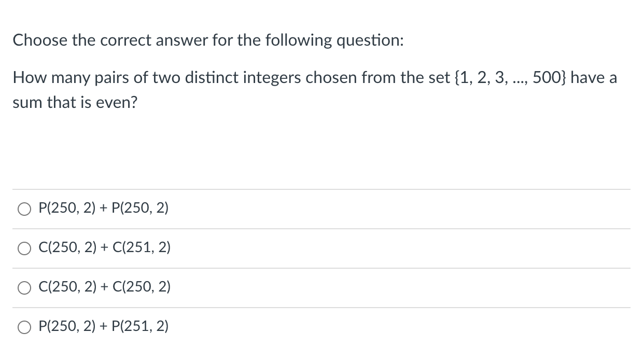The width and height of the screenshot is (644, 360).
Task: Choose the second answer option
Action: 24,248
